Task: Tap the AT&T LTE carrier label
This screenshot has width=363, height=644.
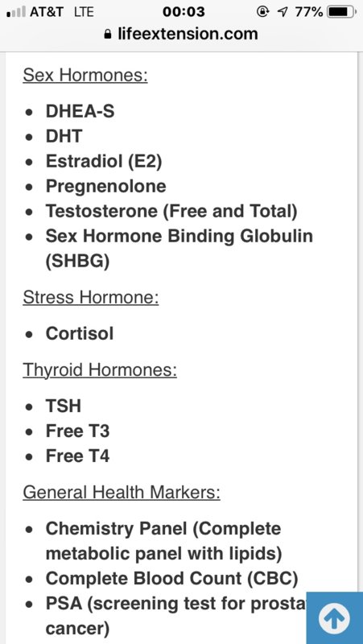Action: 62,12
